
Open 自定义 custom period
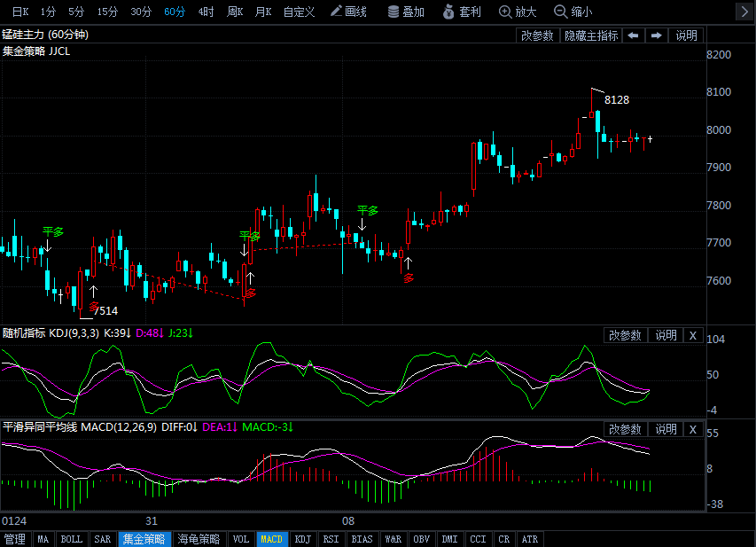[x=299, y=12]
